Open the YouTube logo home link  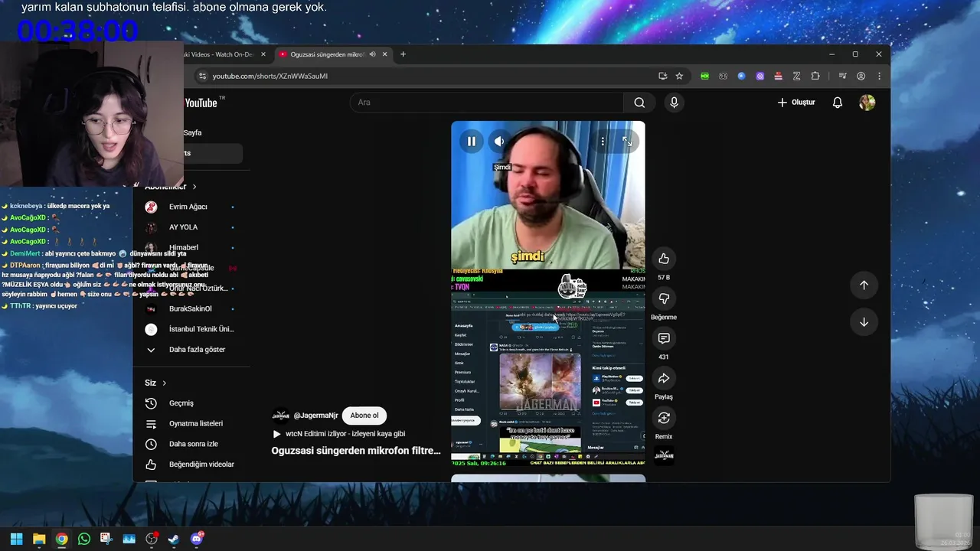coord(203,103)
